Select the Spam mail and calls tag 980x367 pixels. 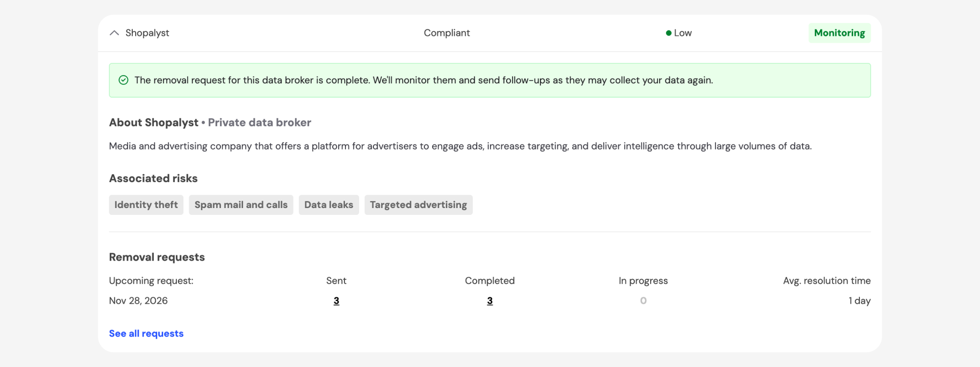tap(241, 205)
